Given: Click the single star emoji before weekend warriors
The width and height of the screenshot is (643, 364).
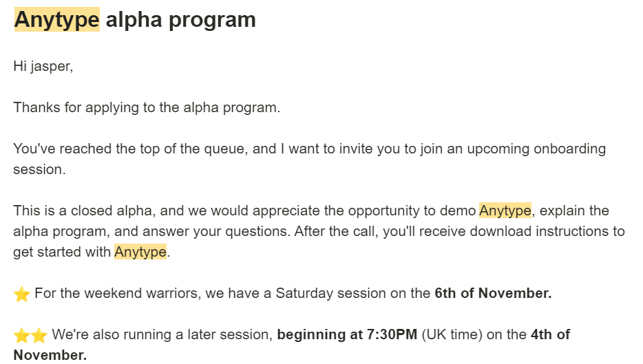Looking at the screenshot, I should pos(21,295).
